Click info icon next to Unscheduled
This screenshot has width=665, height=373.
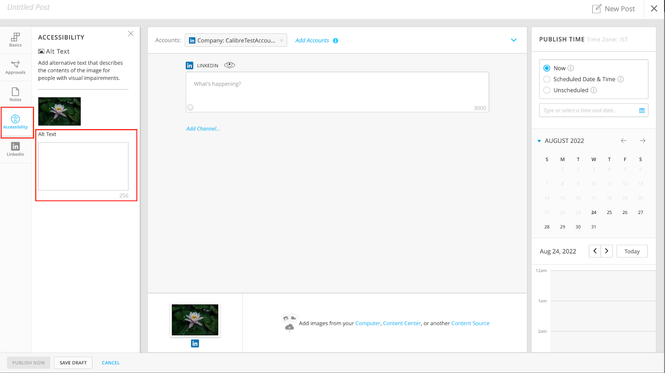tap(594, 90)
